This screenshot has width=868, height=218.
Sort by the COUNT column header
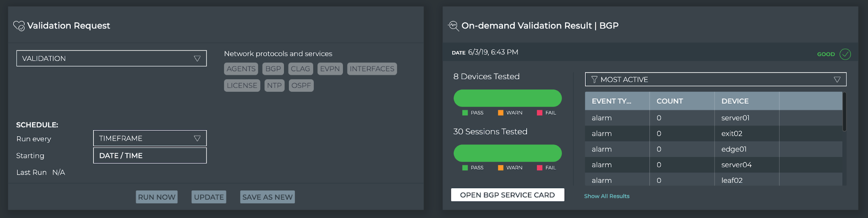click(670, 101)
